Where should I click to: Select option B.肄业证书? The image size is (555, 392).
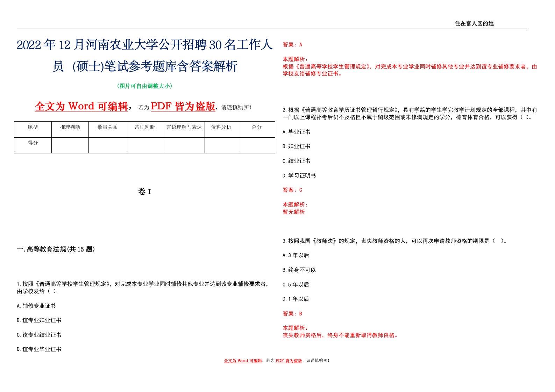tap(297, 146)
